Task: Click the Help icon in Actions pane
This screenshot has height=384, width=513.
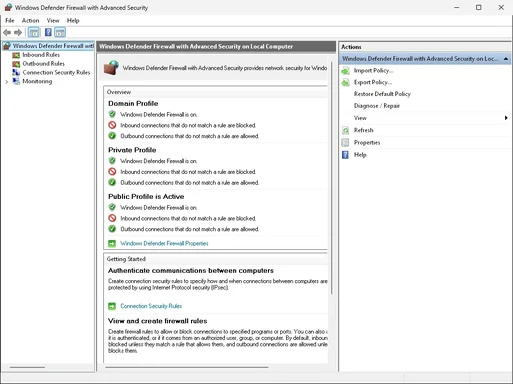Action: click(x=346, y=155)
